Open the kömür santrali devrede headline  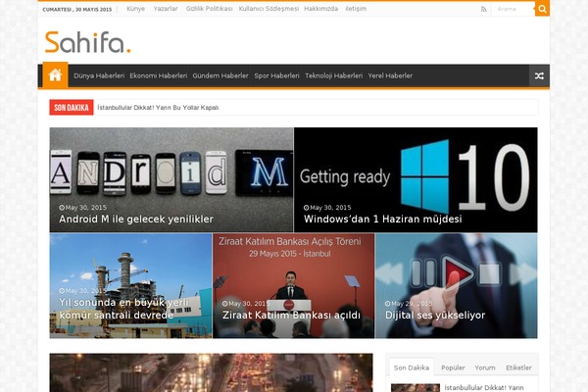pyautogui.click(x=123, y=309)
